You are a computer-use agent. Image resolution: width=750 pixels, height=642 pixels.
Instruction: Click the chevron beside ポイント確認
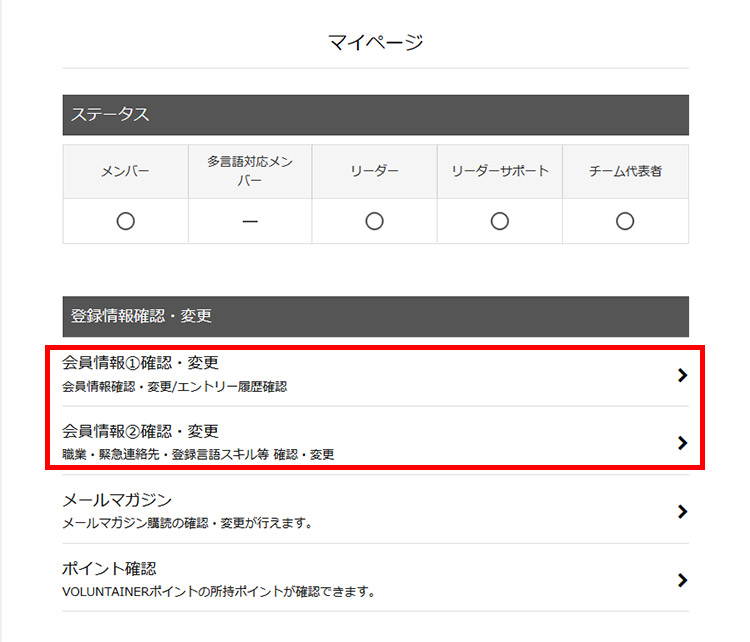coord(682,579)
